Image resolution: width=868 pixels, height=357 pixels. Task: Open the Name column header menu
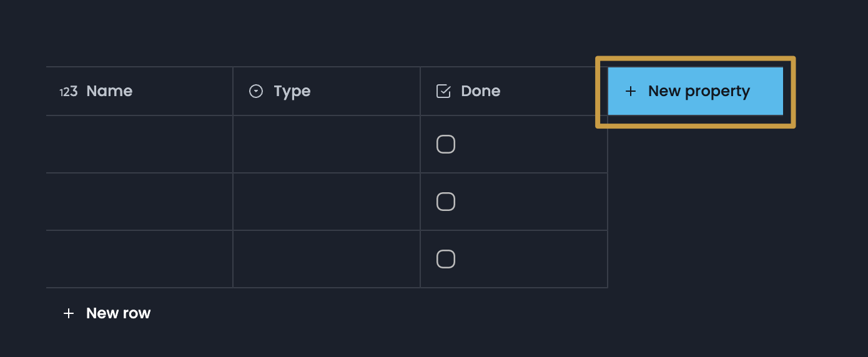109,92
